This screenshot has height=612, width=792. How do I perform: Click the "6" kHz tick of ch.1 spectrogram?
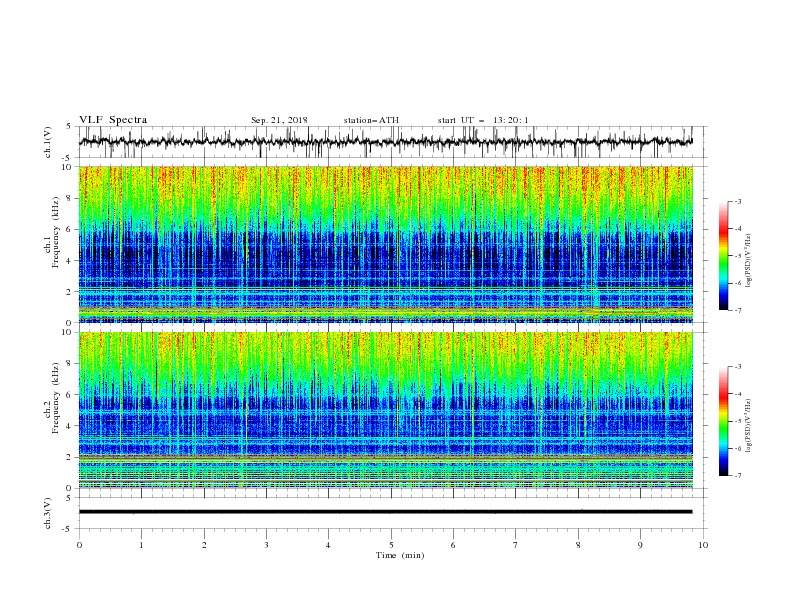tap(69, 230)
